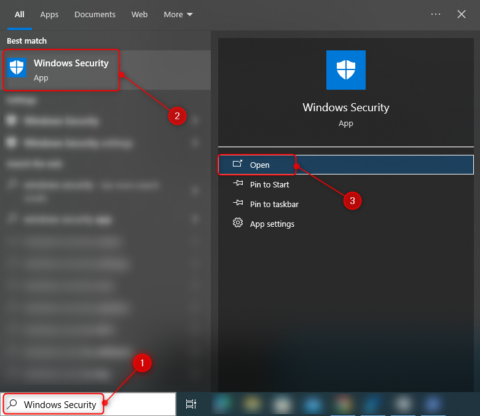The width and height of the screenshot is (480, 416).
Task: Select the Web search tab
Action: click(x=139, y=14)
